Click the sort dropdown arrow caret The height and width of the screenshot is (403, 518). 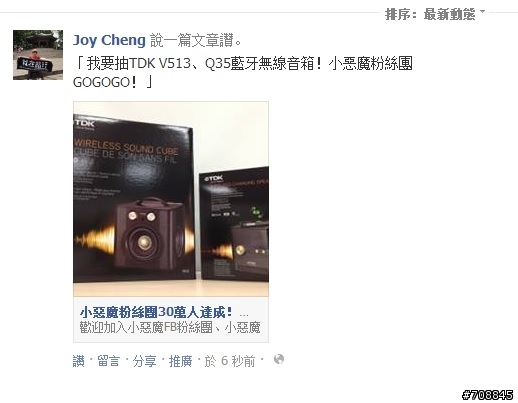point(482,12)
